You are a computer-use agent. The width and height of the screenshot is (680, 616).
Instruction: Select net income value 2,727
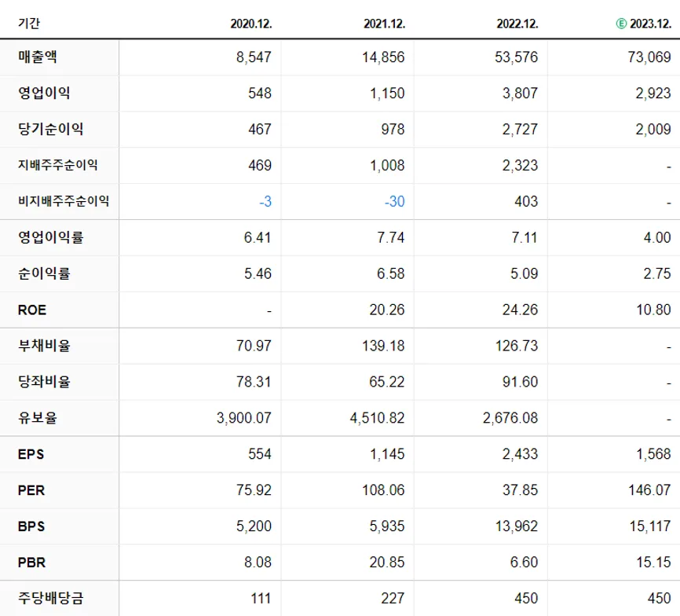tap(520, 129)
